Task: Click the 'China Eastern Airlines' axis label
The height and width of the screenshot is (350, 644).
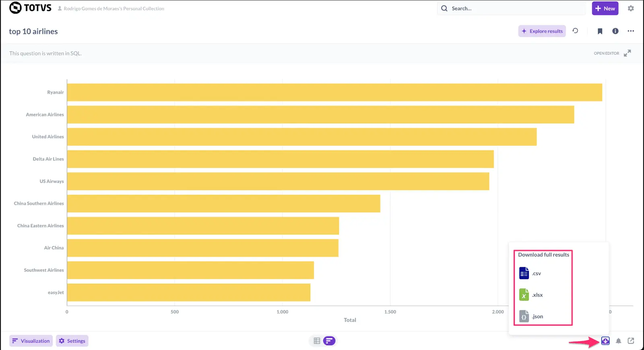Action: (x=40, y=226)
